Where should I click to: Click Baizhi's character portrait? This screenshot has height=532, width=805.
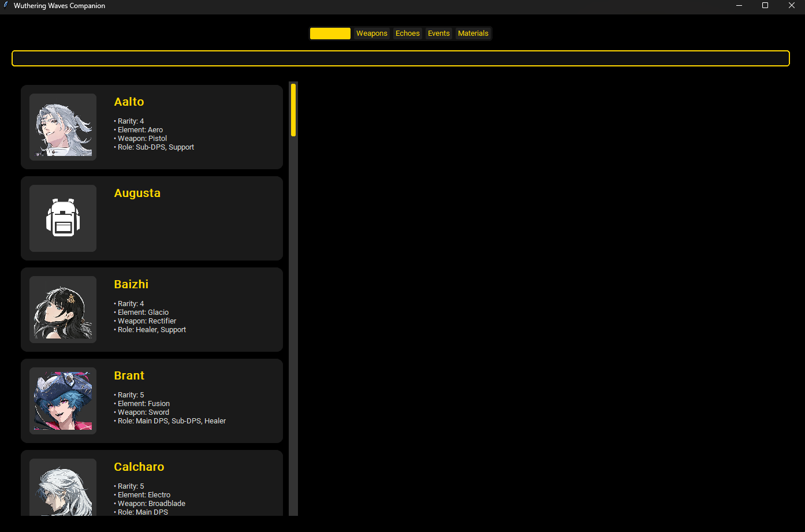[63, 310]
